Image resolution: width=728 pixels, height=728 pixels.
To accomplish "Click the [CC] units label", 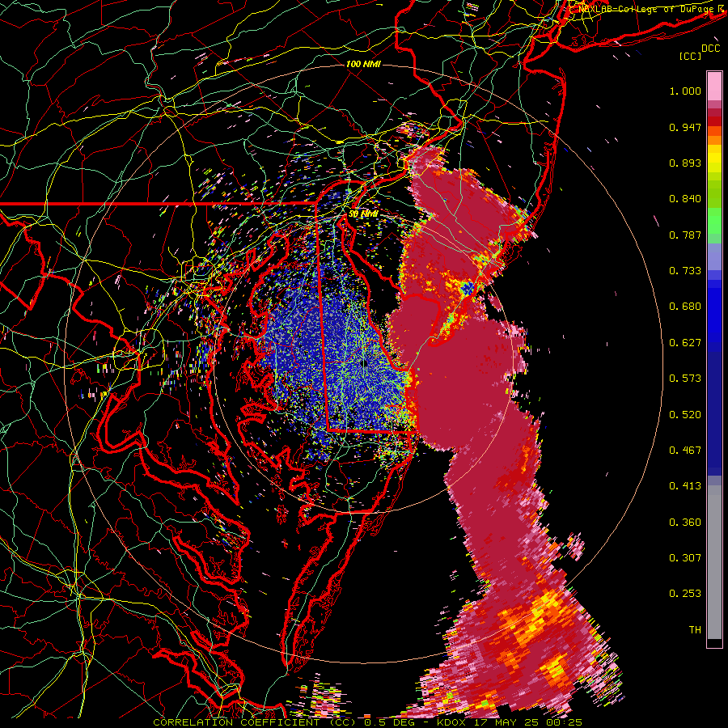I will [691, 56].
